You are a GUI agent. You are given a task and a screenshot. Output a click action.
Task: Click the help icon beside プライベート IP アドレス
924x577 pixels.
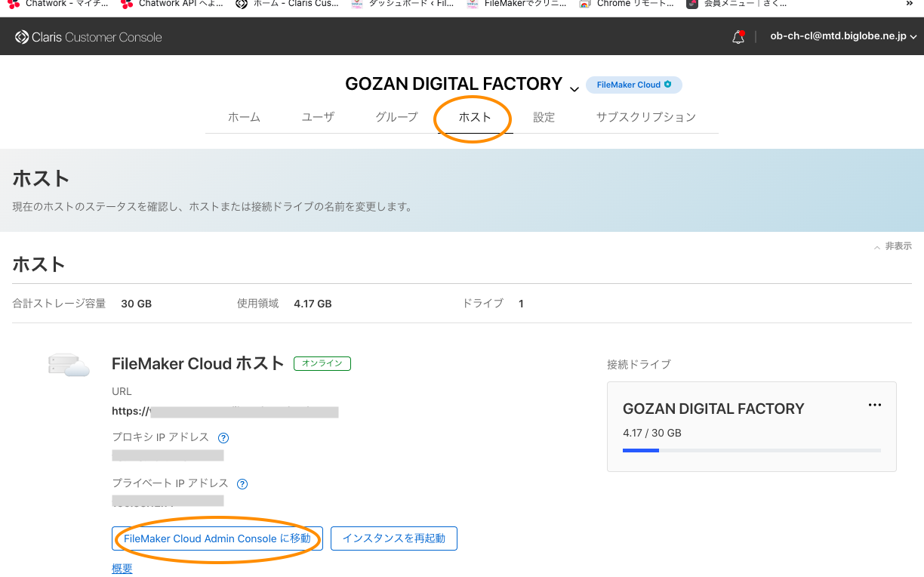(242, 484)
